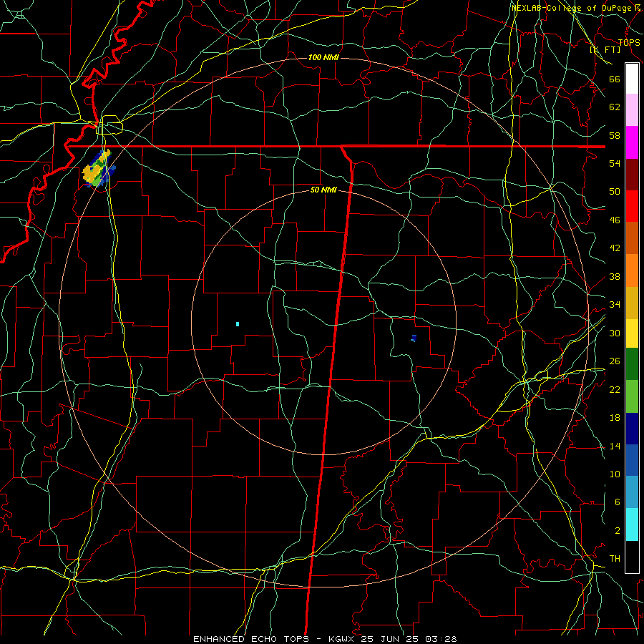Click the legend value 2
This screenshot has width=644, height=644.
coord(618,531)
